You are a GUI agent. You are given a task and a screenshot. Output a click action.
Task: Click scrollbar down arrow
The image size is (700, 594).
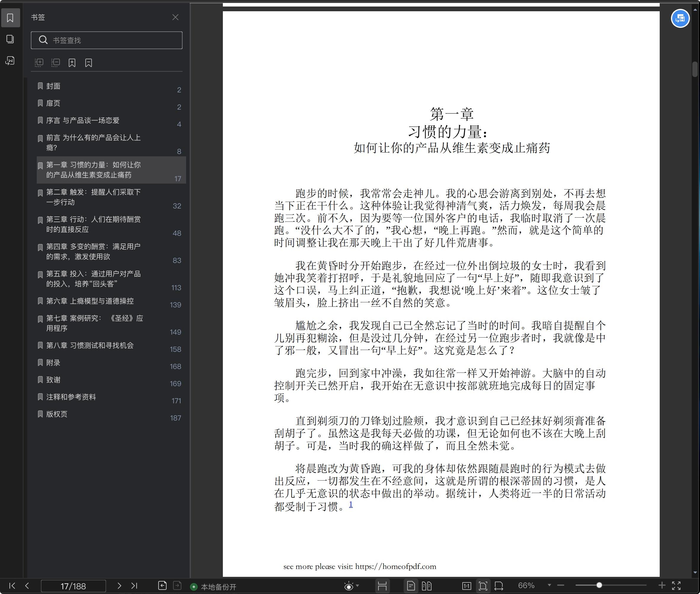(x=695, y=572)
